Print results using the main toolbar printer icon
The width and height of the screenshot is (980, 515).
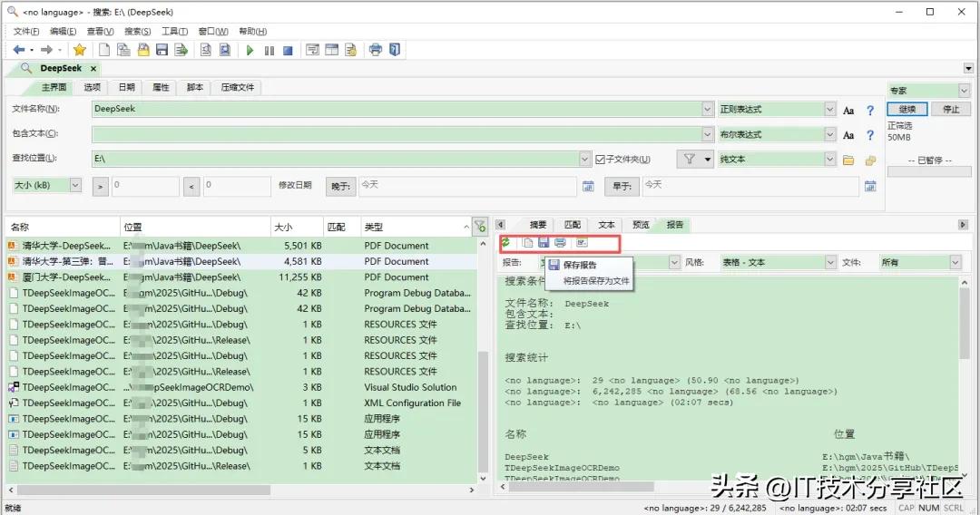[x=376, y=50]
